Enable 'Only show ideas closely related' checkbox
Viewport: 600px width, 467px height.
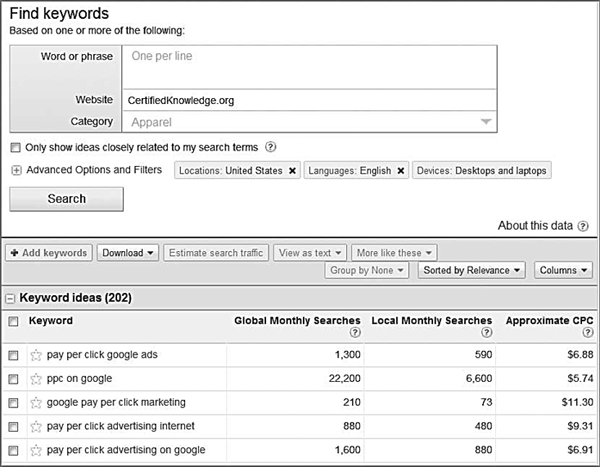pyautogui.click(x=15, y=147)
